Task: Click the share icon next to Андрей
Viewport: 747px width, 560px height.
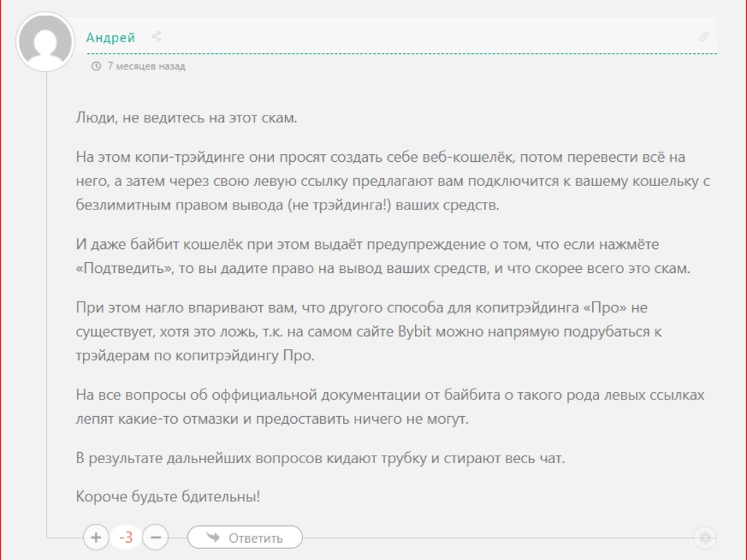Action: 156,37
